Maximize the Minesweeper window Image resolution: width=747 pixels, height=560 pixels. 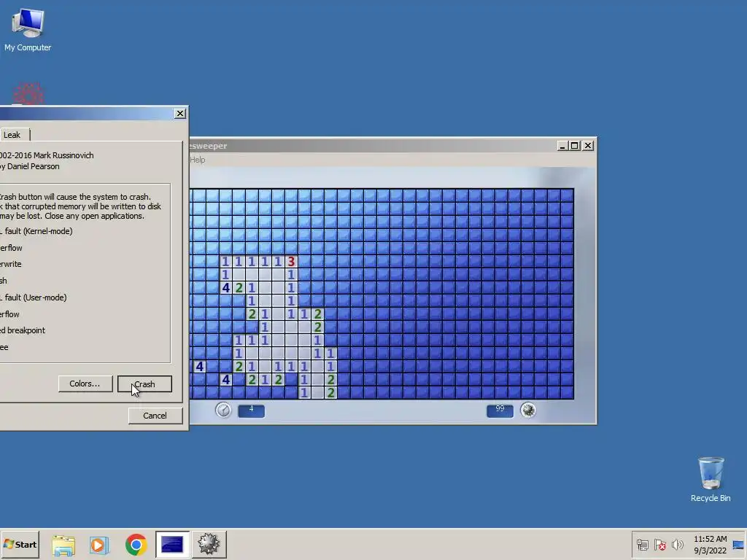[575, 146]
